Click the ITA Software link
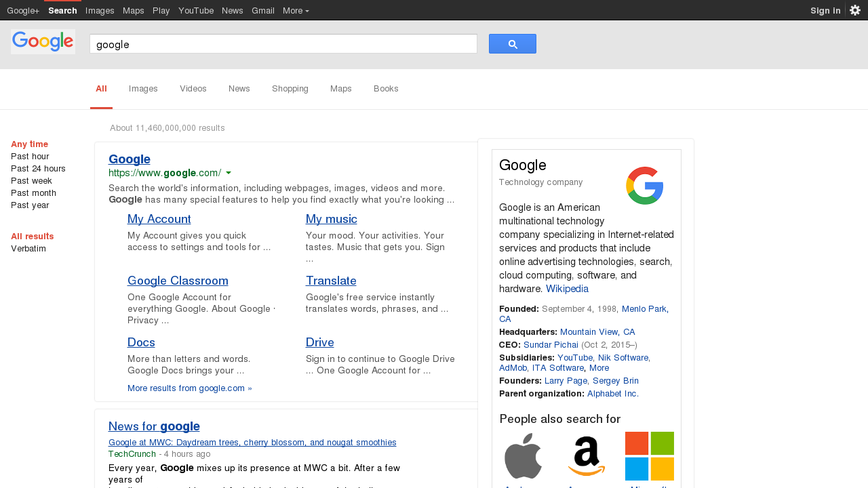The width and height of the screenshot is (868, 488). pyautogui.click(x=557, y=368)
